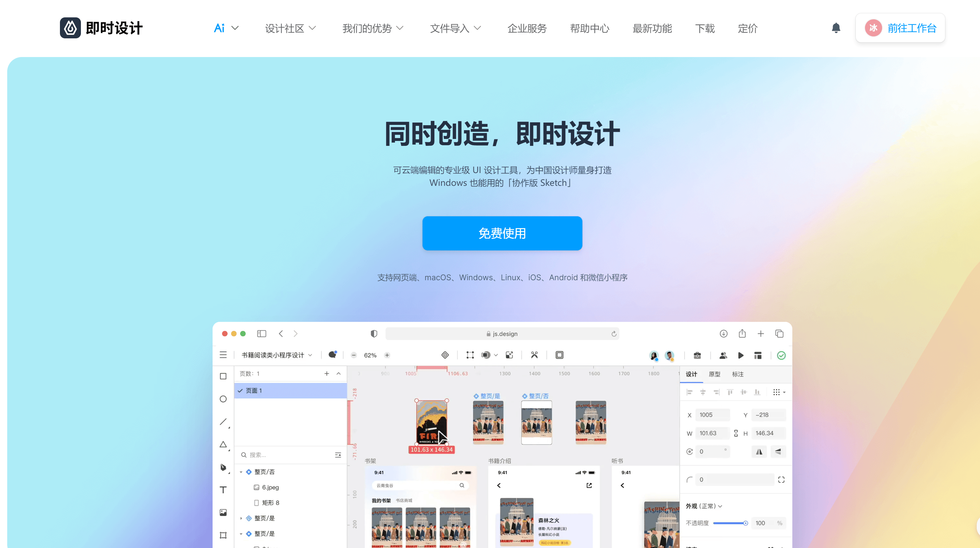Screen dimensions: 980x548
Task: Expand the 设计社区 menu
Action: point(291,28)
